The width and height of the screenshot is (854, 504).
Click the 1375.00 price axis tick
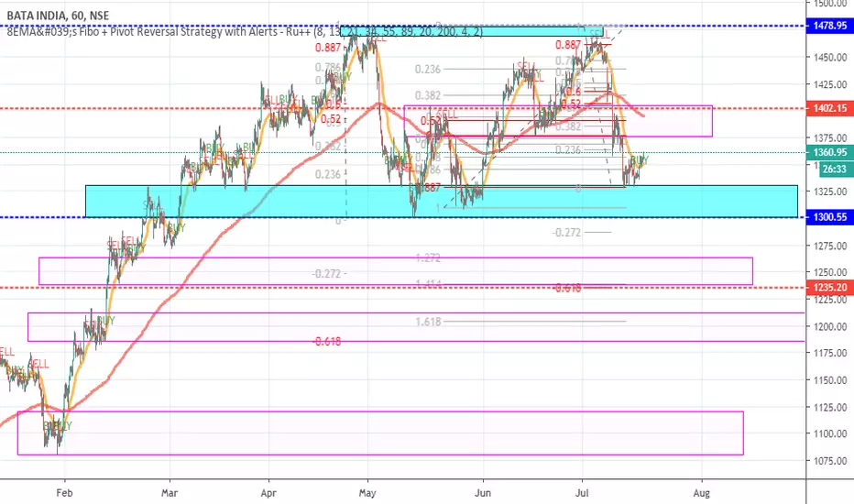[x=830, y=137]
